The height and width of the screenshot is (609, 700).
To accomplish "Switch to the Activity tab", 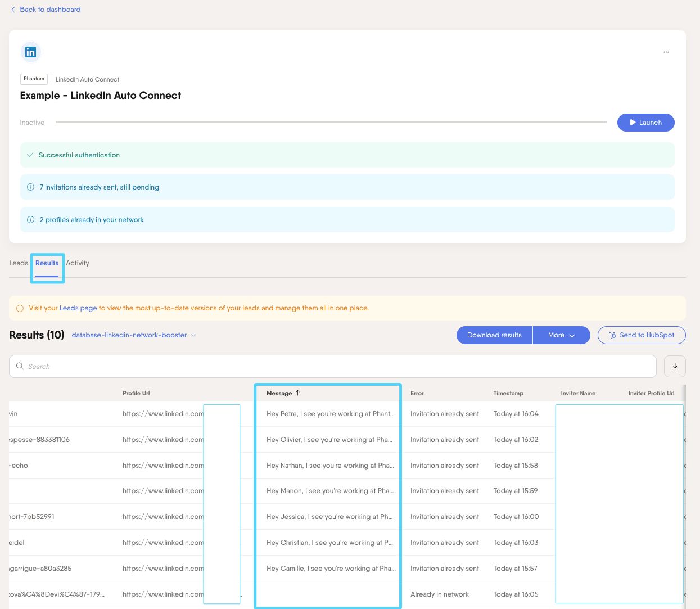I will [78, 263].
